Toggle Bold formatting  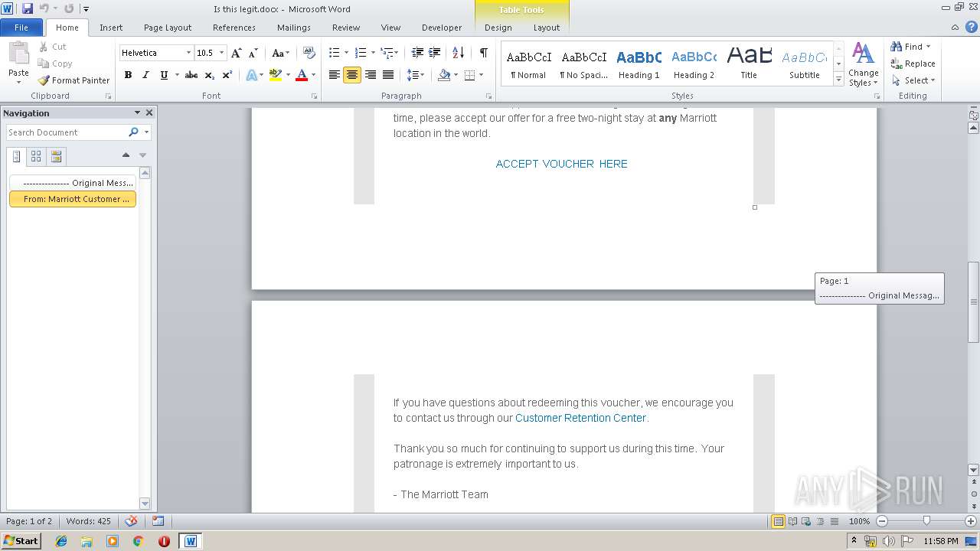(x=128, y=75)
